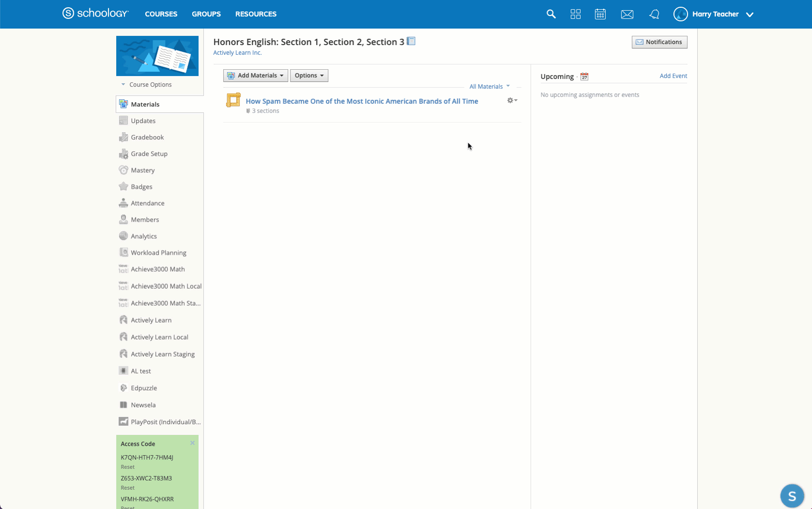The width and height of the screenshot is (812, 509).
Task: Click the Actively Learn Local icon
Action: click(123, 337)
